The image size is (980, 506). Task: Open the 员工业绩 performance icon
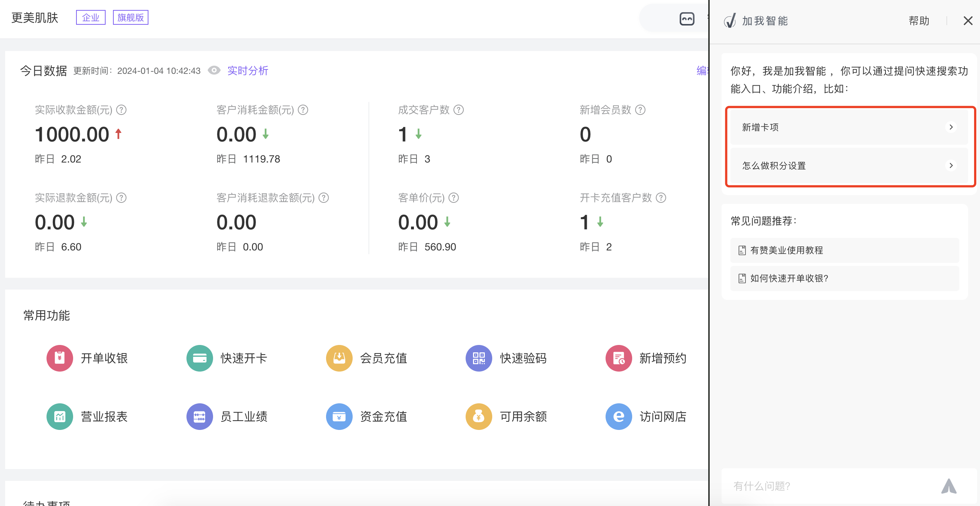(x=199, y=417)
